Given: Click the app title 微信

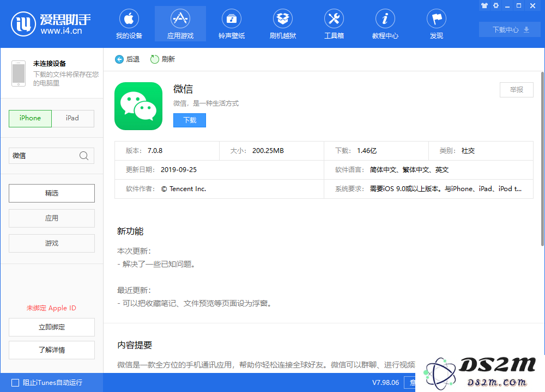Looking at the screenshot, I should (183, 89).
